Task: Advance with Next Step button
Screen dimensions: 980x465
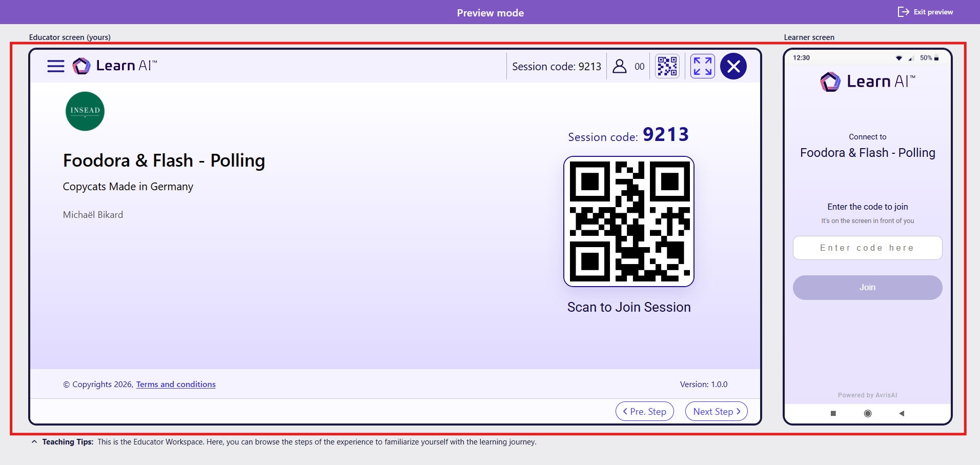Action: [717, 411]
